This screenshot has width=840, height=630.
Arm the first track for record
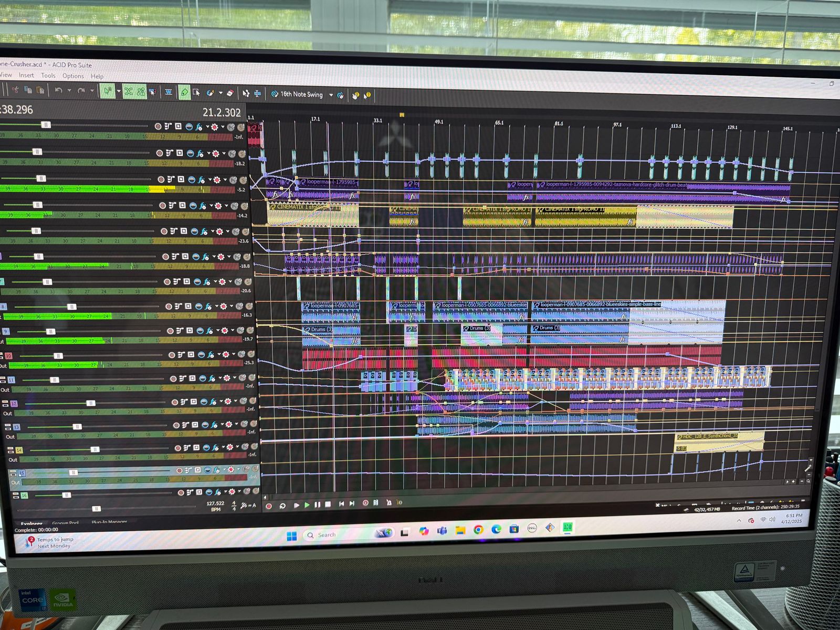[x=158, y=127]
